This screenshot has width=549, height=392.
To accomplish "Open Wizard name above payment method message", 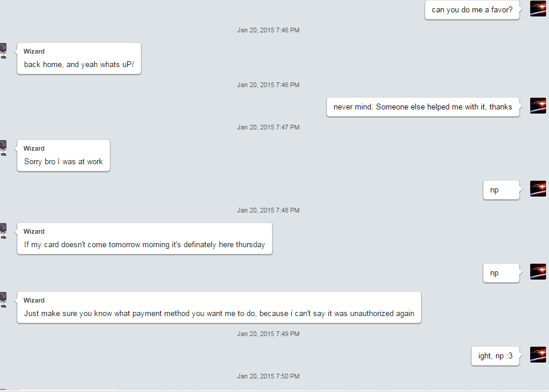I will (34, 300).
